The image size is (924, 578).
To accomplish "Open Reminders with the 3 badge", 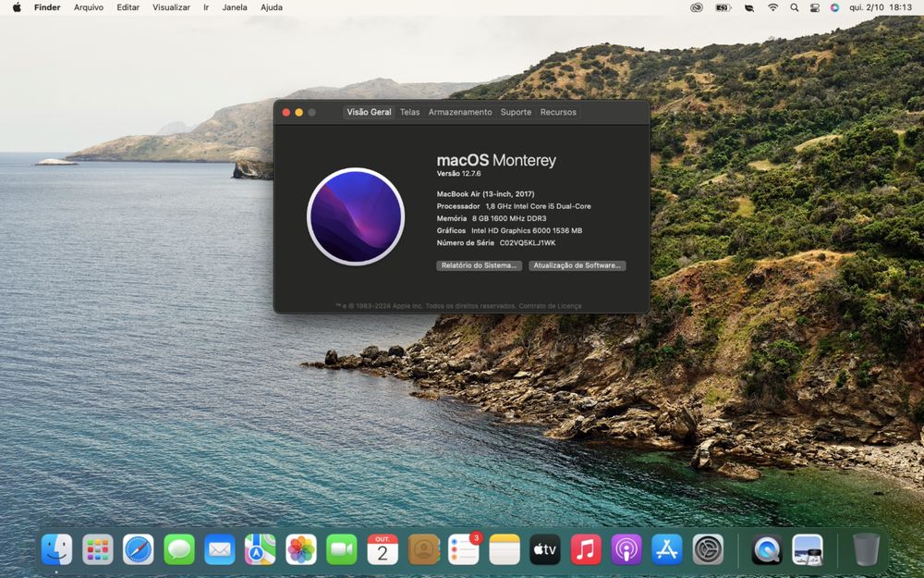I will [x=464, y=549].
